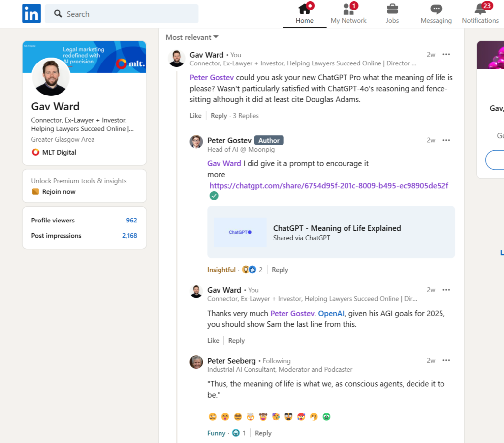504x443 pixels.
Task: Click Gav Ward's avatar on thank-you reply
Action: [196, 291]
